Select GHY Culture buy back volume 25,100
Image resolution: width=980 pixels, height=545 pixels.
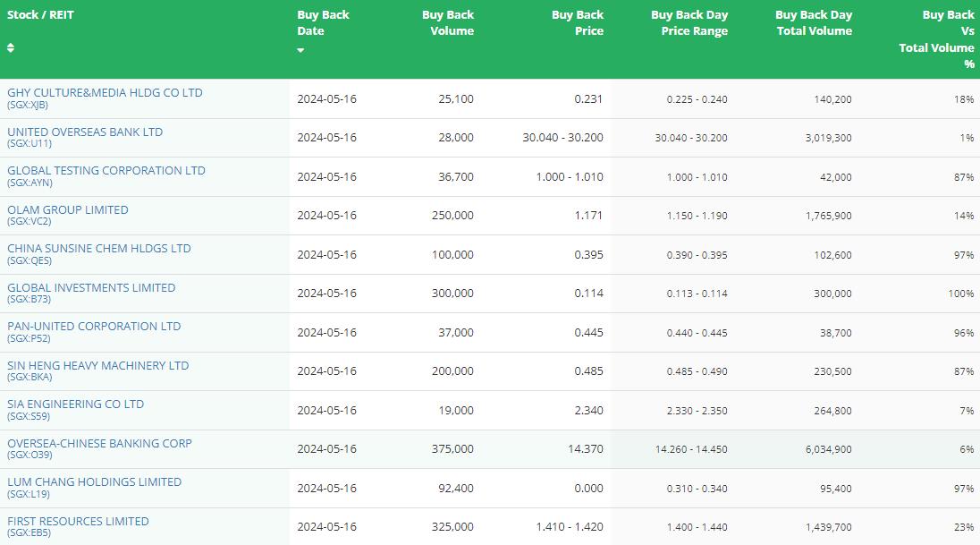pyautogui.click(x=456, y=98)
